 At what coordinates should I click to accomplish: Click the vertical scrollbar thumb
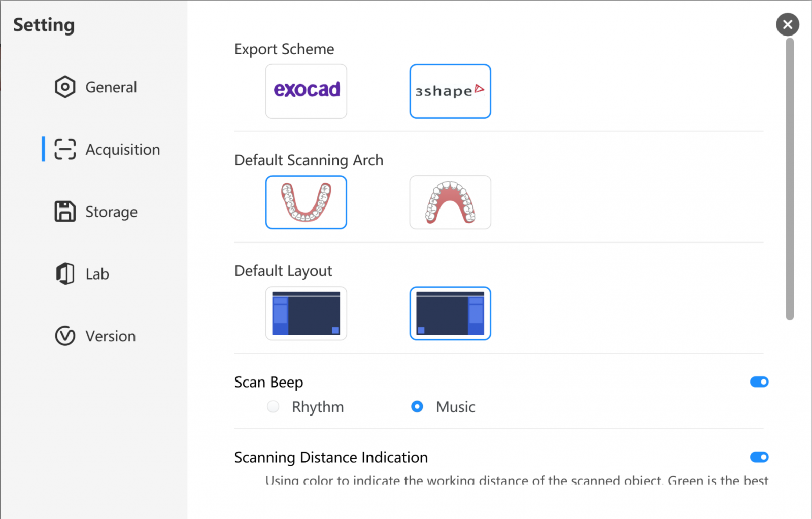[790, 179]
